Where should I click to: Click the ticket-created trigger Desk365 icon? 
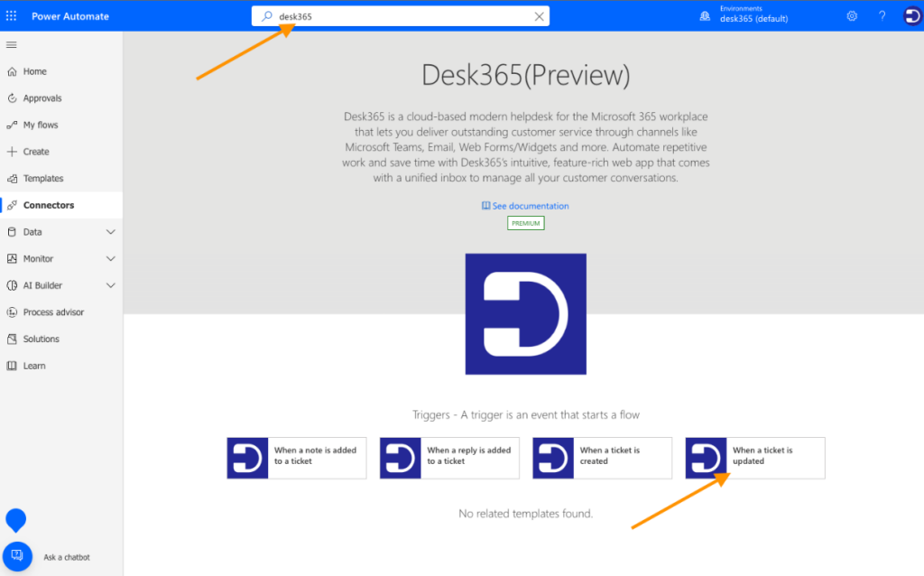pyautogui.click(x=553, y=458)
